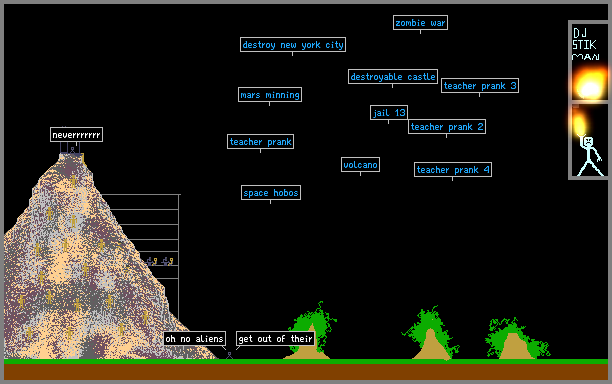612x384 pixels.
Task: Click the small figures on scaffold platform
Action: tap(160, 261)
